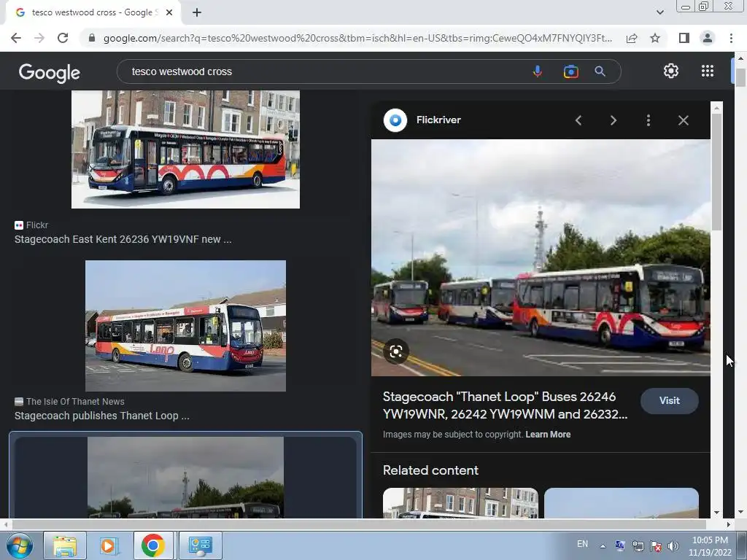Open the Flickriver source name link
747x560 pixels.
438,120
